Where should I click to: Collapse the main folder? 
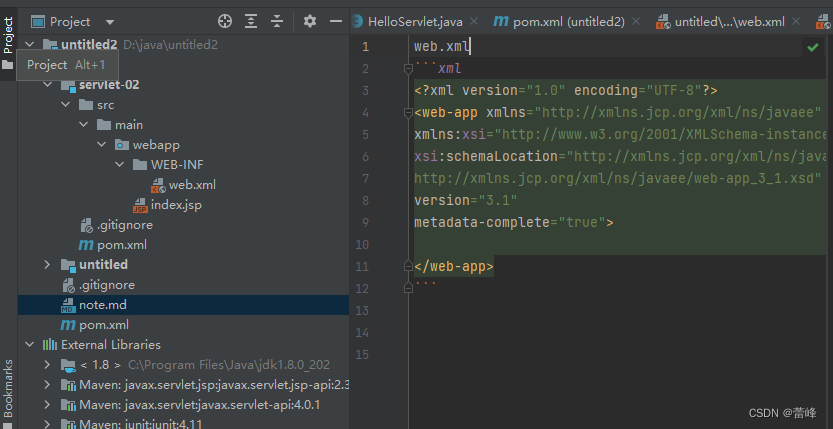(84, 125)
